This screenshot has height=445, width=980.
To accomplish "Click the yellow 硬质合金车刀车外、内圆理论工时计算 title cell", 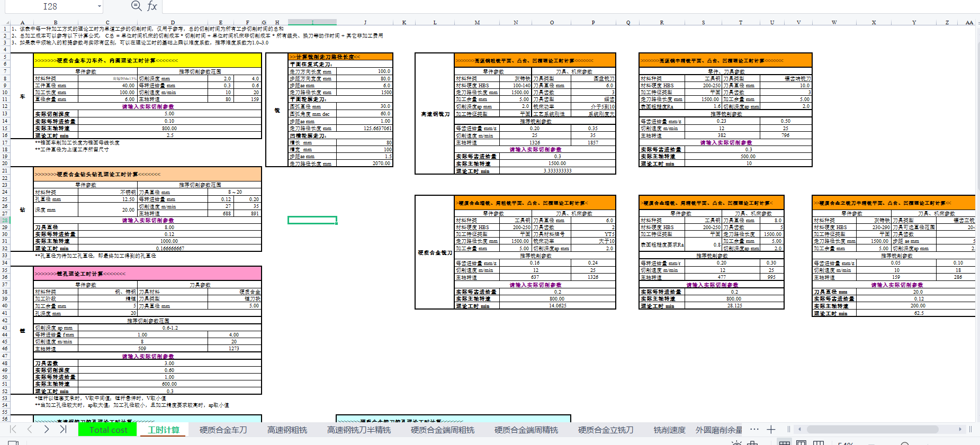I will (x=147, y=60).
